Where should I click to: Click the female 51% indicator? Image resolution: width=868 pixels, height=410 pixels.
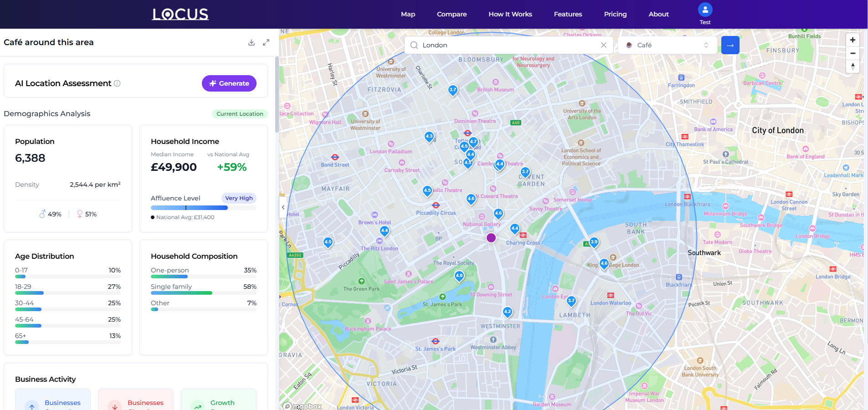coord(87,214)
